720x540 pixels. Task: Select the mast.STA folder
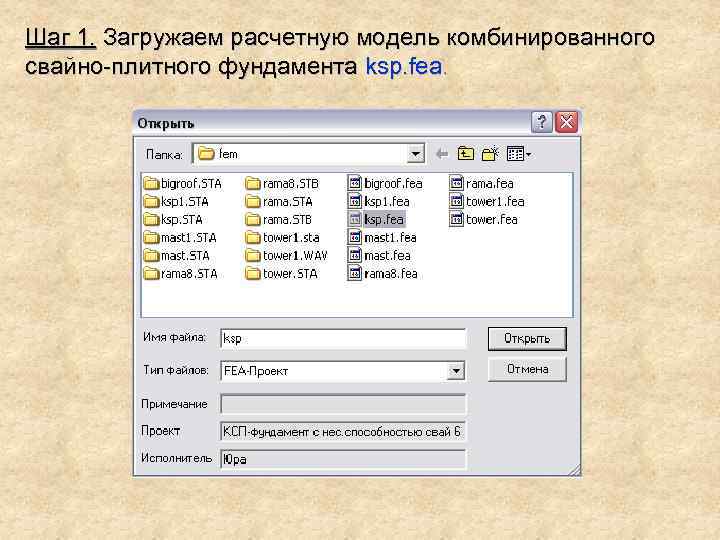(x=176, y=256)
